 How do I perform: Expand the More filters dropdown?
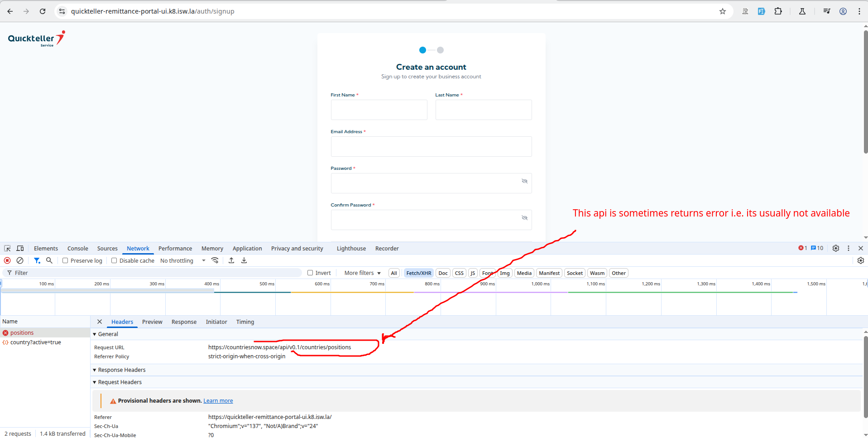(362, 273)
